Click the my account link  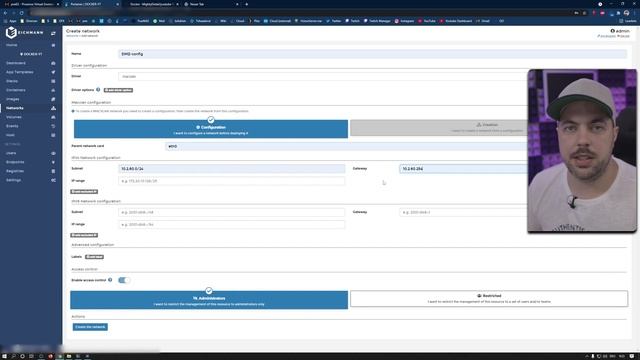[607, 36]
